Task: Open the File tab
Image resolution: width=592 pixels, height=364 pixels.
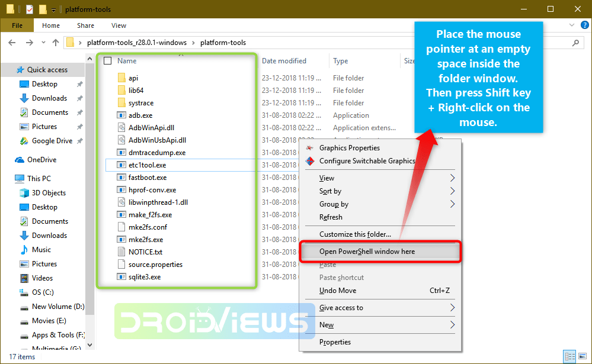Action: 17,25
